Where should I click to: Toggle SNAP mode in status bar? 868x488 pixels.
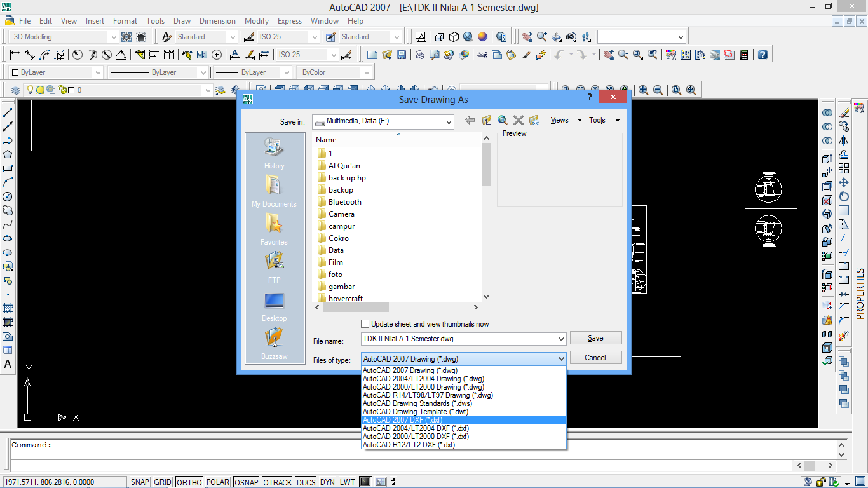pos(140,482)
